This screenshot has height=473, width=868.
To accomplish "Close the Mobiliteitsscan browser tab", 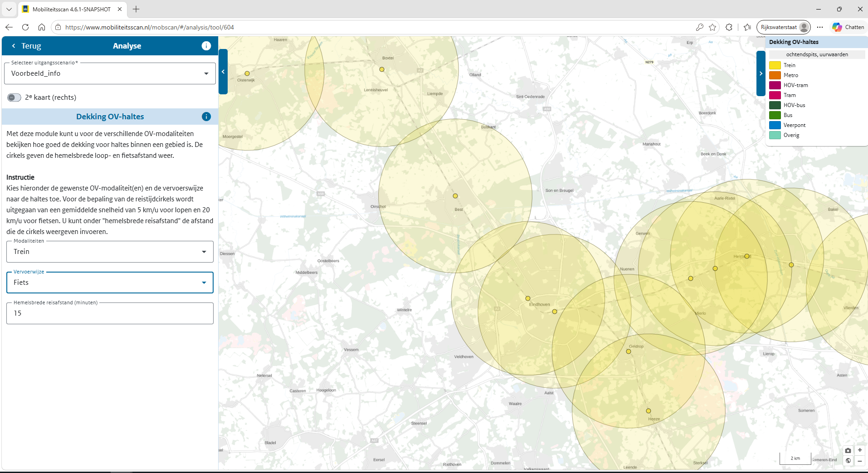I will click(120, 9).
